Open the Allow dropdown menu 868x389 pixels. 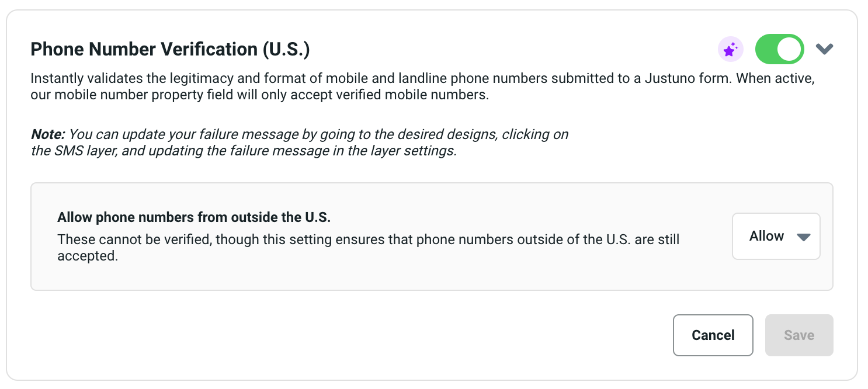(x=776, y=236)
